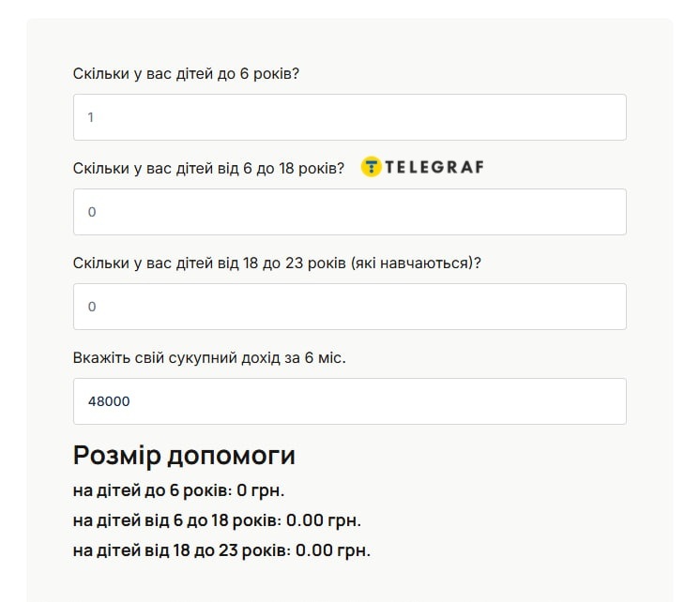Click the 'на дітей від 6 до 18 років' result label

point(174,520)
